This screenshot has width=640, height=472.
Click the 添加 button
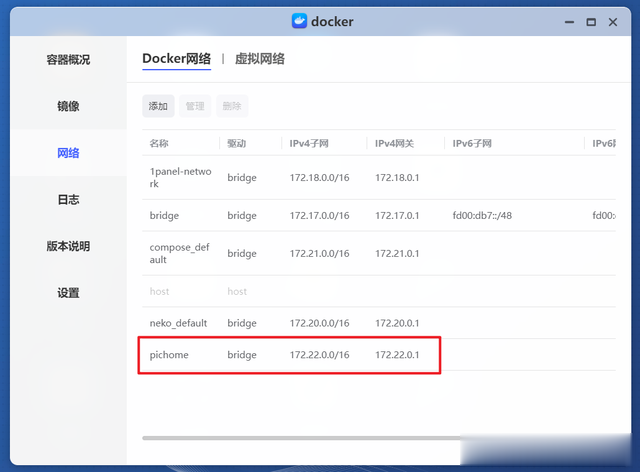click(x=158, y=106)
